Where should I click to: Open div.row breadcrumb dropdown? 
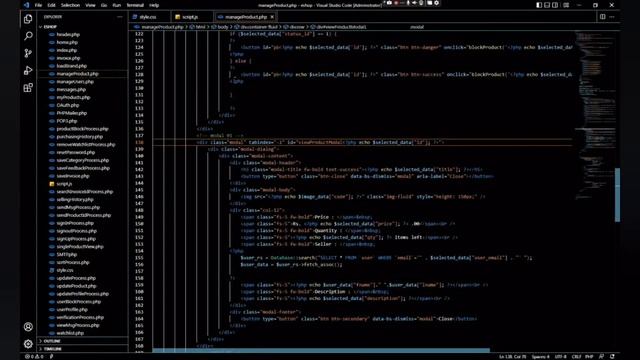pyautogui.click(x=294, y=27)
